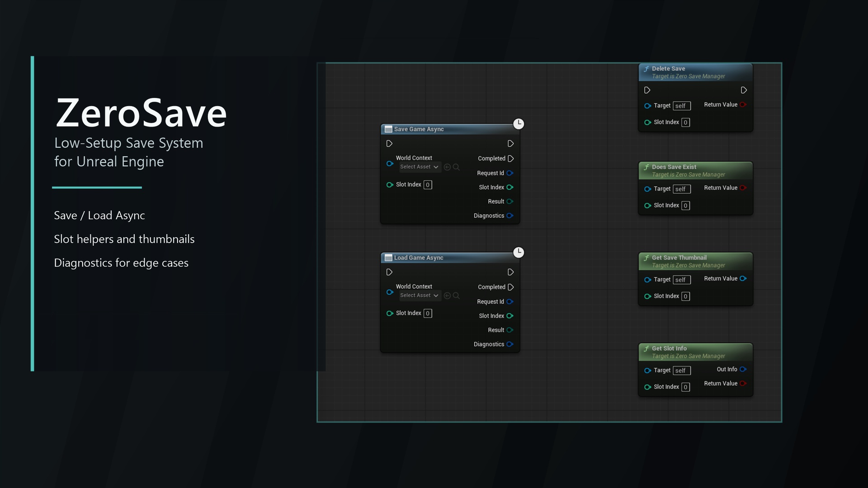This screenshot has height=488, width=868.
Task: Click Load Game Async input Slot Index pin
Action: click(x=390, y=313)
